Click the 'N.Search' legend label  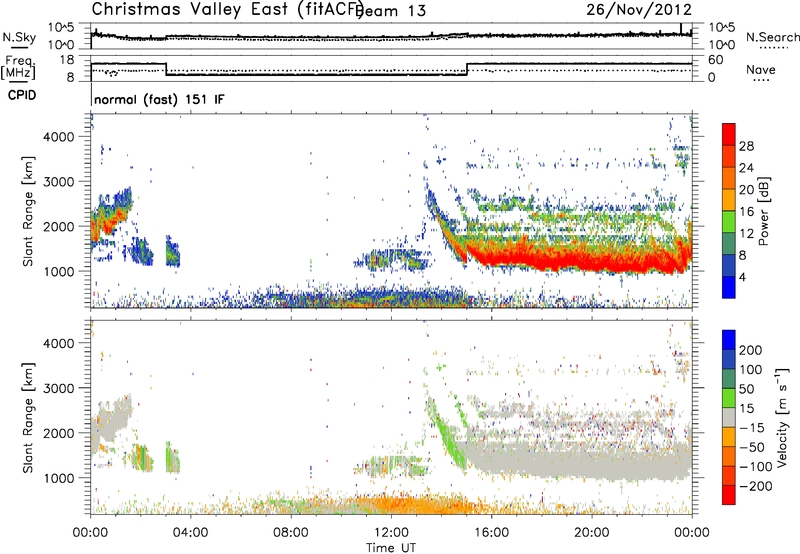[772, 37]
